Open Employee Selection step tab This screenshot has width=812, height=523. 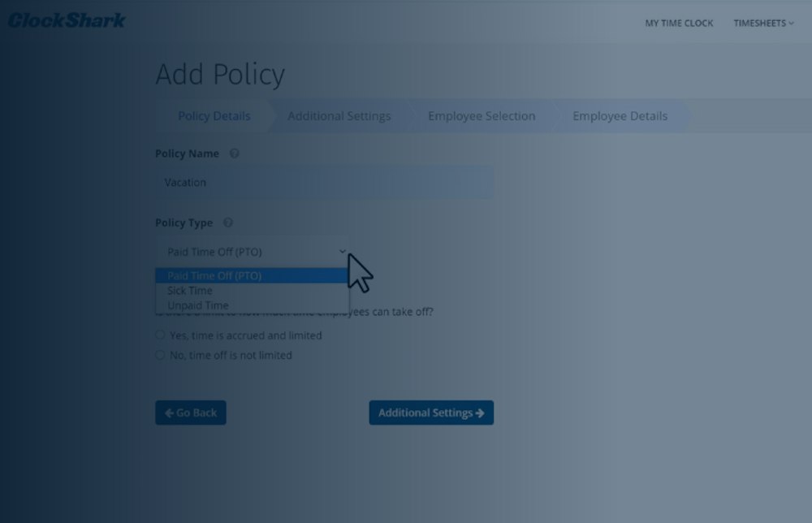click(x=482, y=116)
